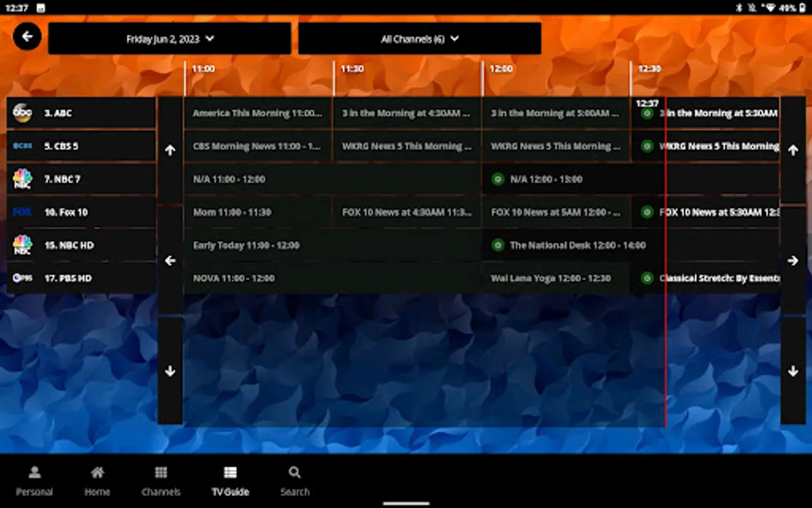
Task: Select WKRG News 5 This Morning under 11:30
Action: (407, 146)
